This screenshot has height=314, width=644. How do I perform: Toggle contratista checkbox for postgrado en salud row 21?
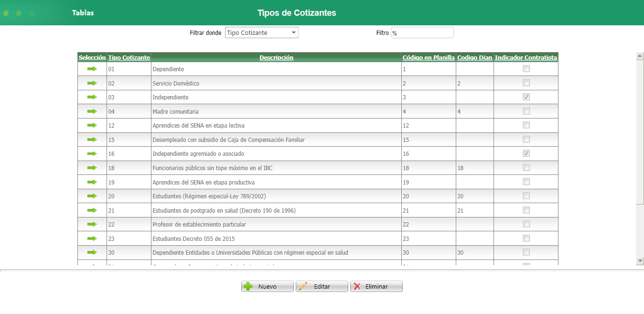point(526,210)
